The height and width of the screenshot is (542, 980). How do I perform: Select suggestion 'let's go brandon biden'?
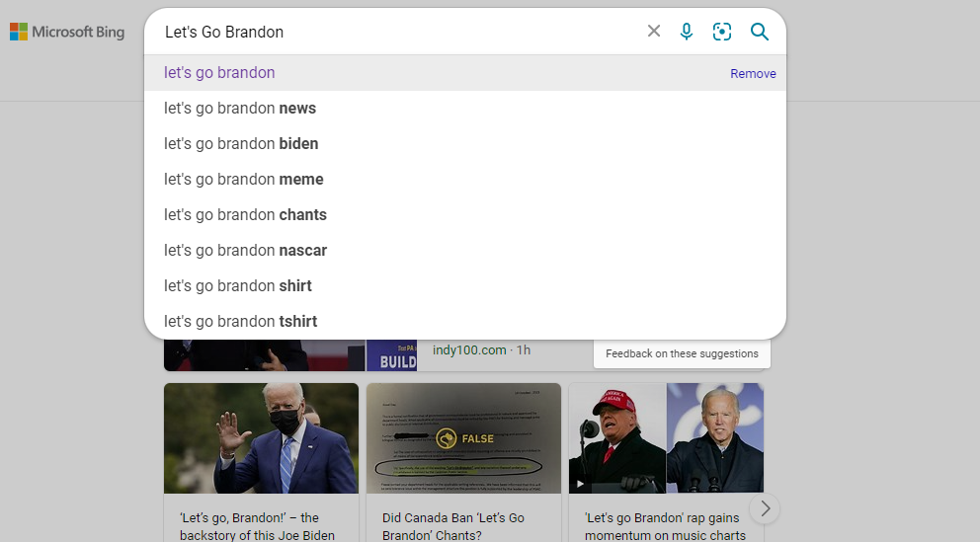pos(465,143)
